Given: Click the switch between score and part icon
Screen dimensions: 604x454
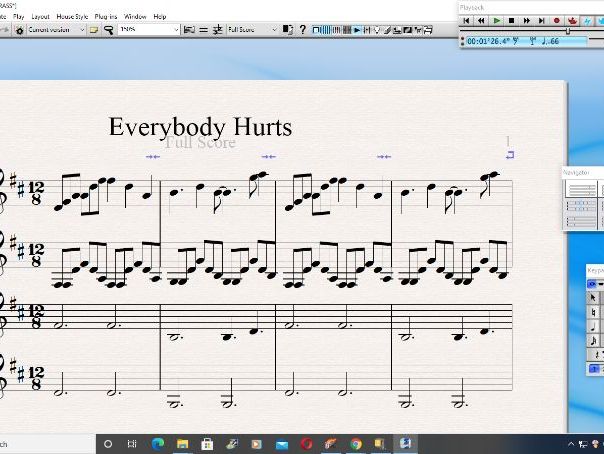Looking at the screenshot, I should [288, 30].
